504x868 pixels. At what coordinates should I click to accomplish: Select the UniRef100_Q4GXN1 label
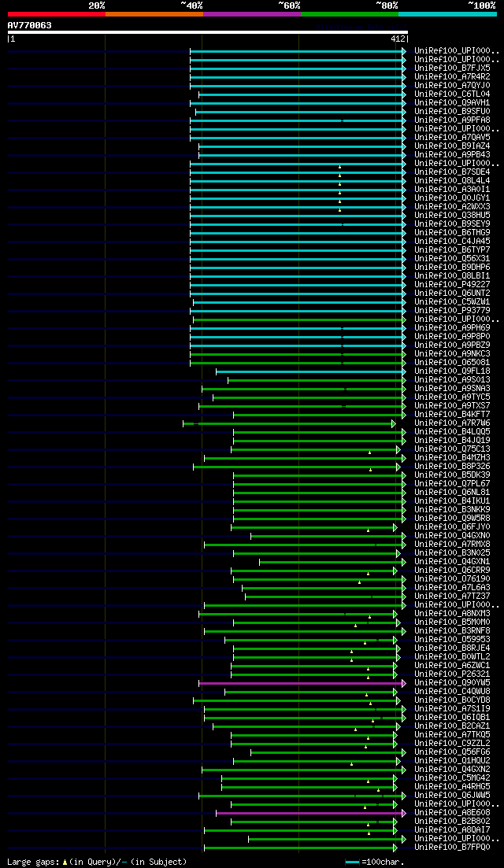(452, 561)
